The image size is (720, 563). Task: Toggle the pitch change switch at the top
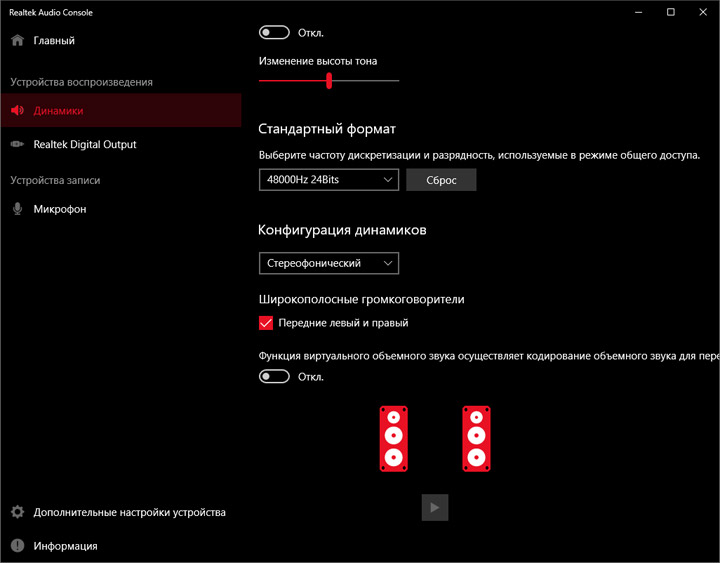click(x=274, y=33)
